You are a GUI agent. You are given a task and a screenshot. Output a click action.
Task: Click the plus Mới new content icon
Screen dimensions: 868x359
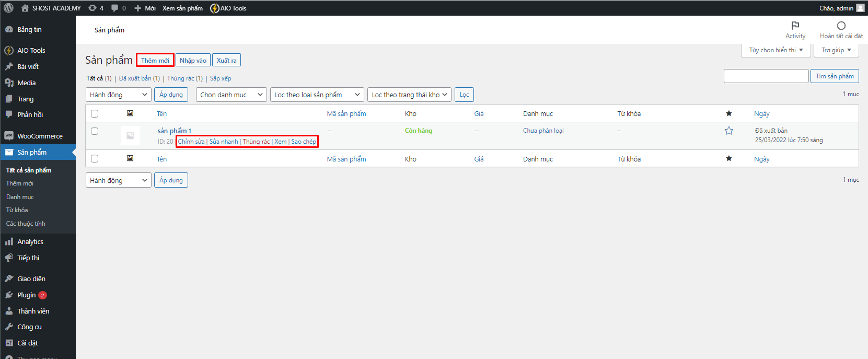click(x=138, y=8)
